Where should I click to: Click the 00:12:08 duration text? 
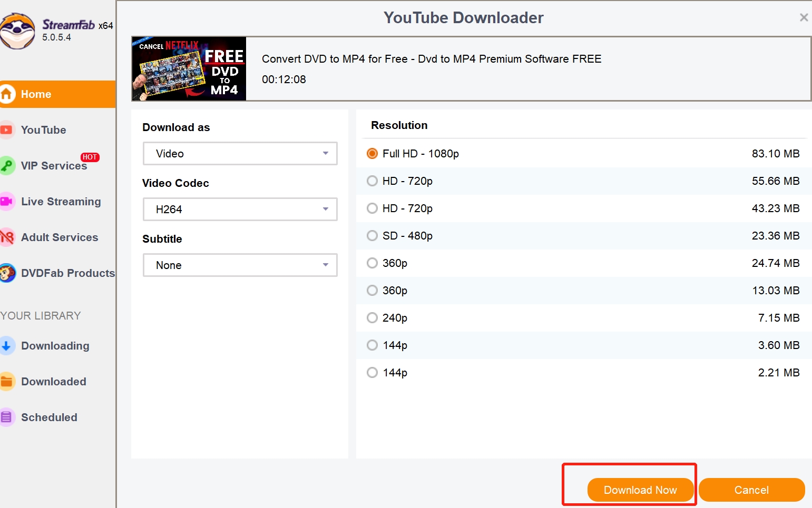[284, 79]
